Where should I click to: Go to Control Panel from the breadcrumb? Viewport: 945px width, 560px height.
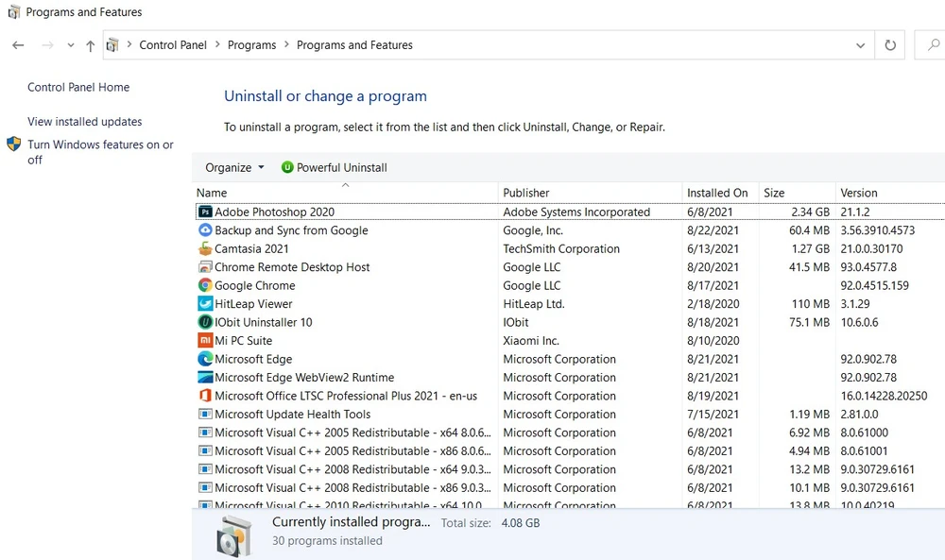(173, 44)
